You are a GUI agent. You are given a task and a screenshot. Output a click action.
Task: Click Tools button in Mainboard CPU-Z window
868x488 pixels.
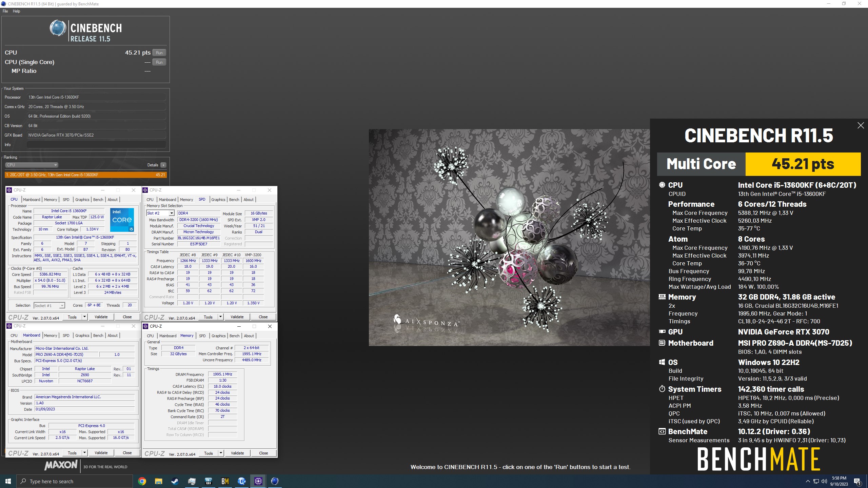tap(72, 453)
